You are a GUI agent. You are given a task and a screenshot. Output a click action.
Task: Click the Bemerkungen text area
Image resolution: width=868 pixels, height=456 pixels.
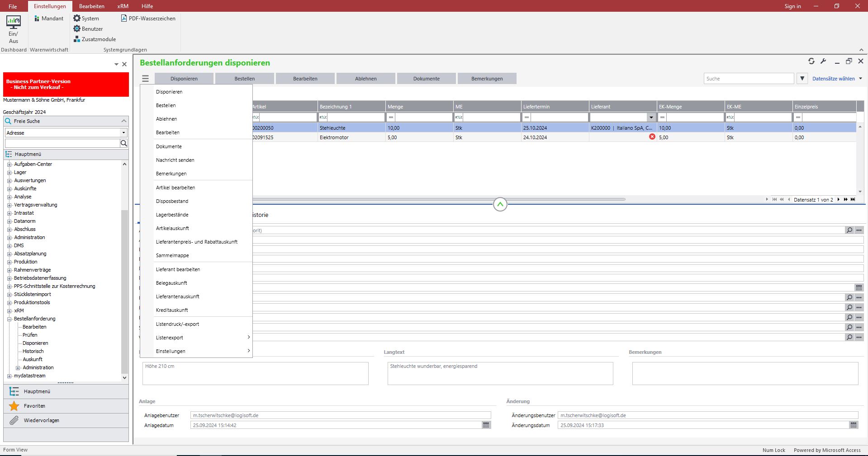(x=745, y=373)
